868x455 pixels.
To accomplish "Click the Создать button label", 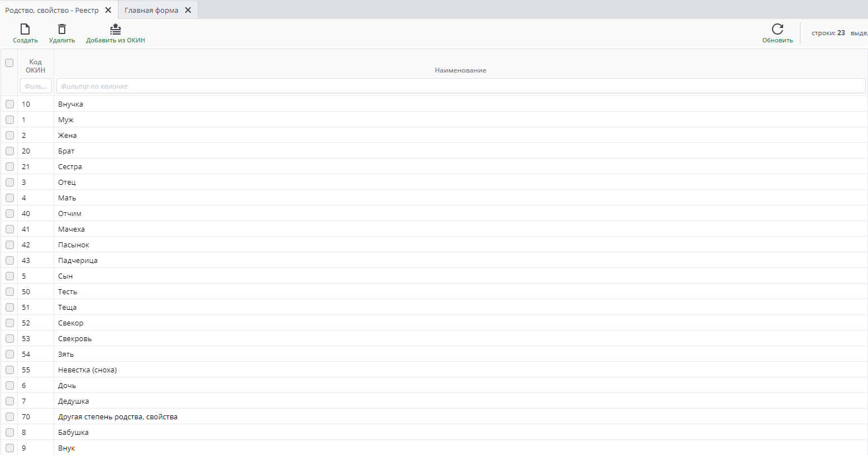I will [25, 40].
